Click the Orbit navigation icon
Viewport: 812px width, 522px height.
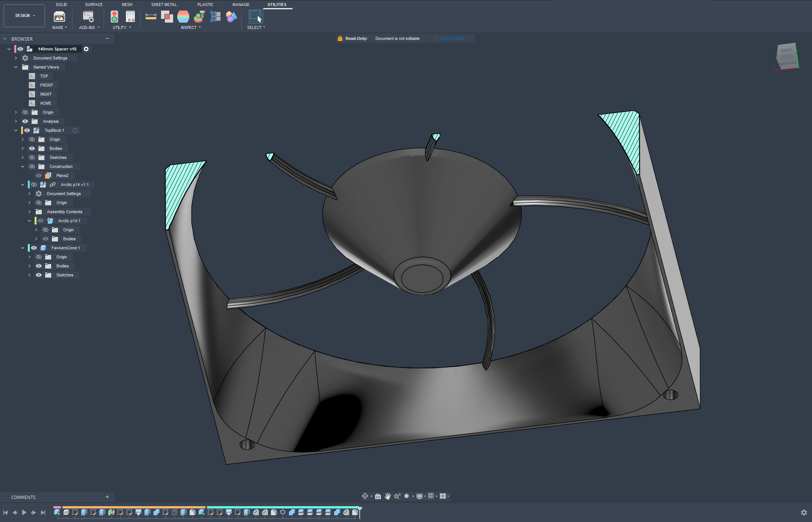365,496
